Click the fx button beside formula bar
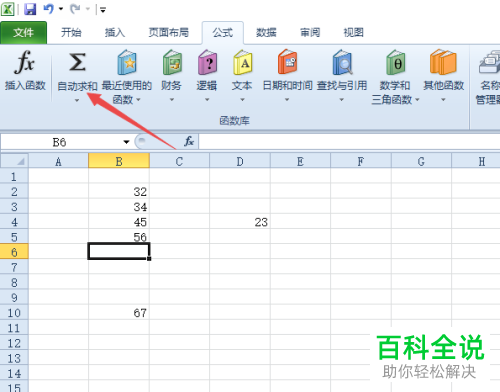This screenshot has width=500, height=392. tap(189, 141)
